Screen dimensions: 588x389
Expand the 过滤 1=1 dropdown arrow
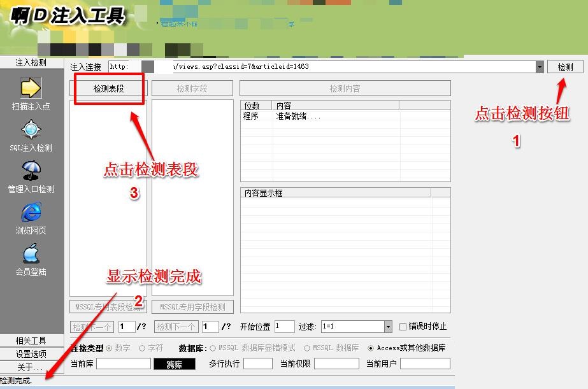point(388,327)
